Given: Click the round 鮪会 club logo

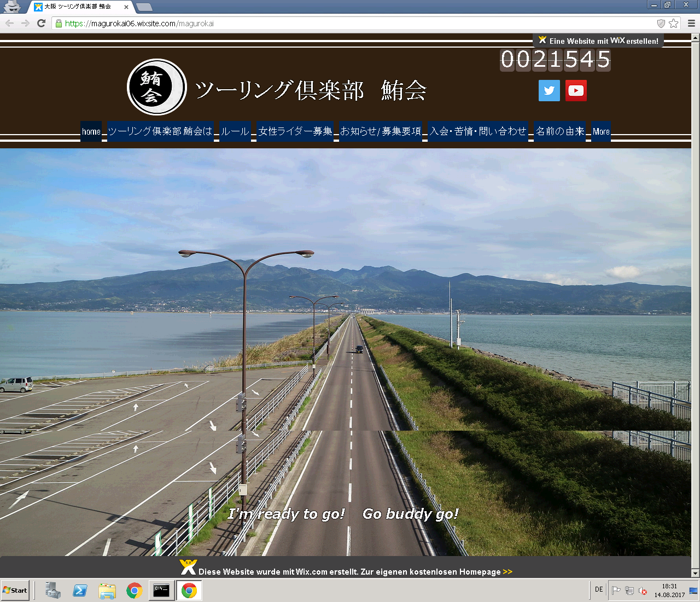Looking at the screenshot, I should click(156, 87).
